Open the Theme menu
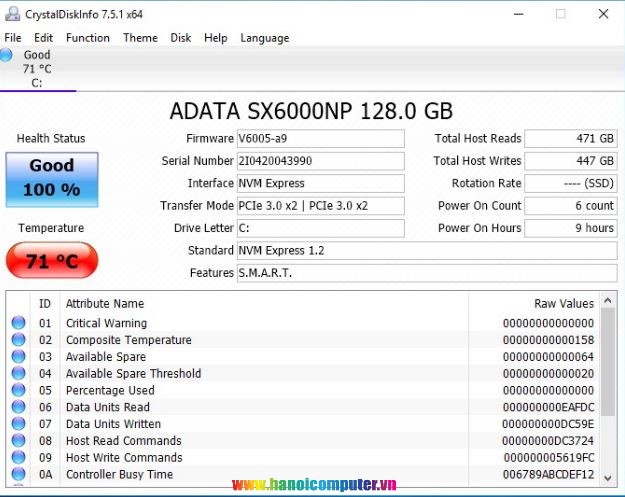This screenshot has width=625, height=497. pos(140,38)
